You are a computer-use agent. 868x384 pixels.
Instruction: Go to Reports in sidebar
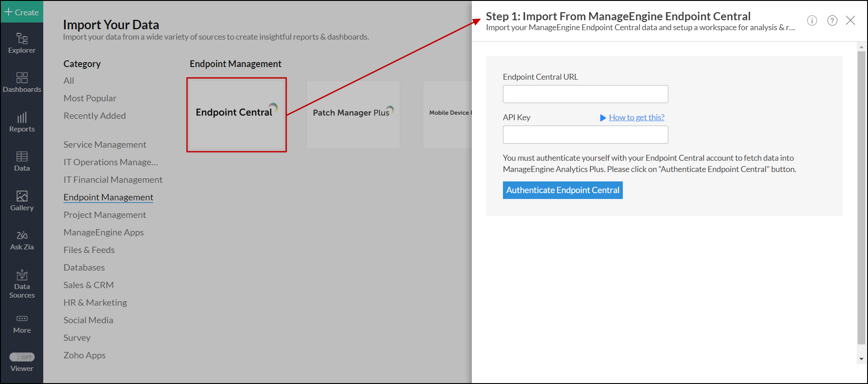point(22,122)
